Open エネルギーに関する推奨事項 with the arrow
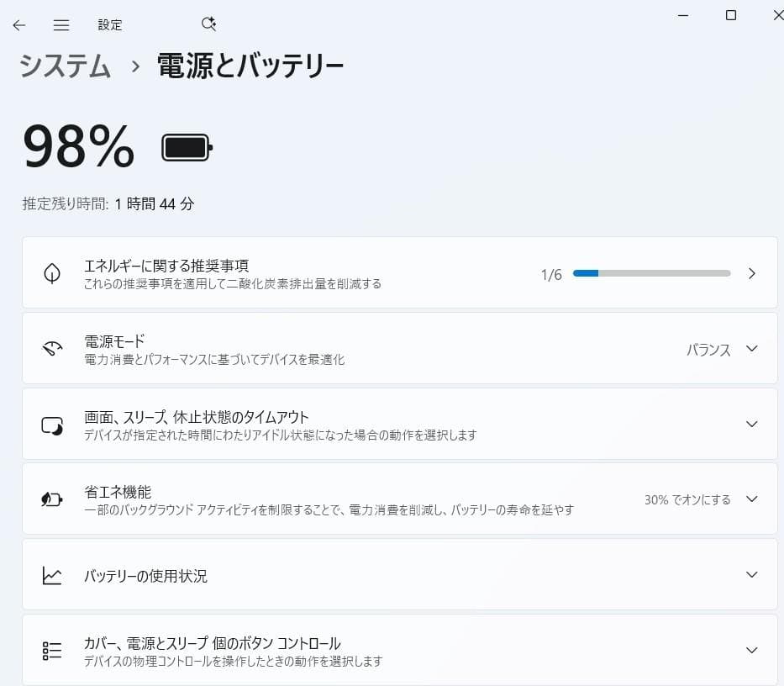The width and height of the screenshot is (784, 686). tap(752, 272)
